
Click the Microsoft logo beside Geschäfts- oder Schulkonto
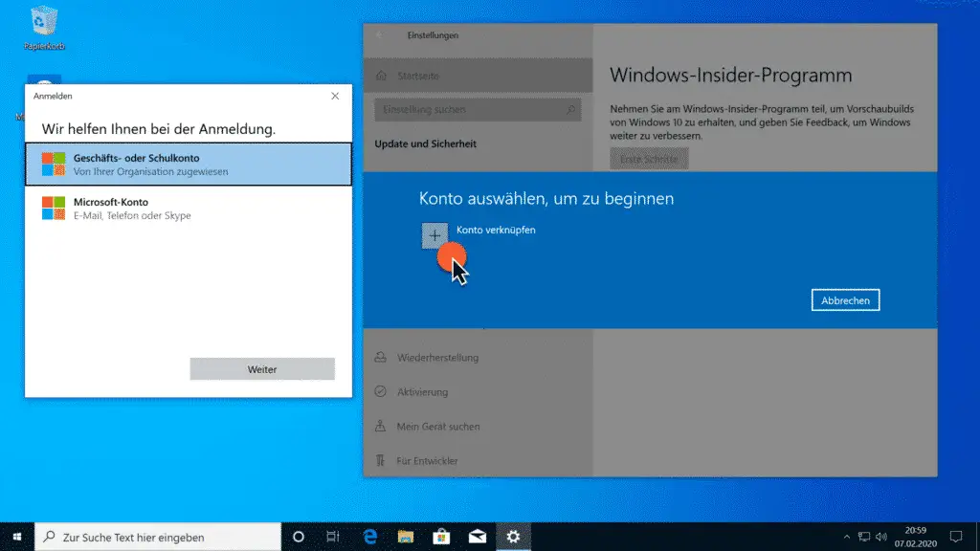[54, 164]
